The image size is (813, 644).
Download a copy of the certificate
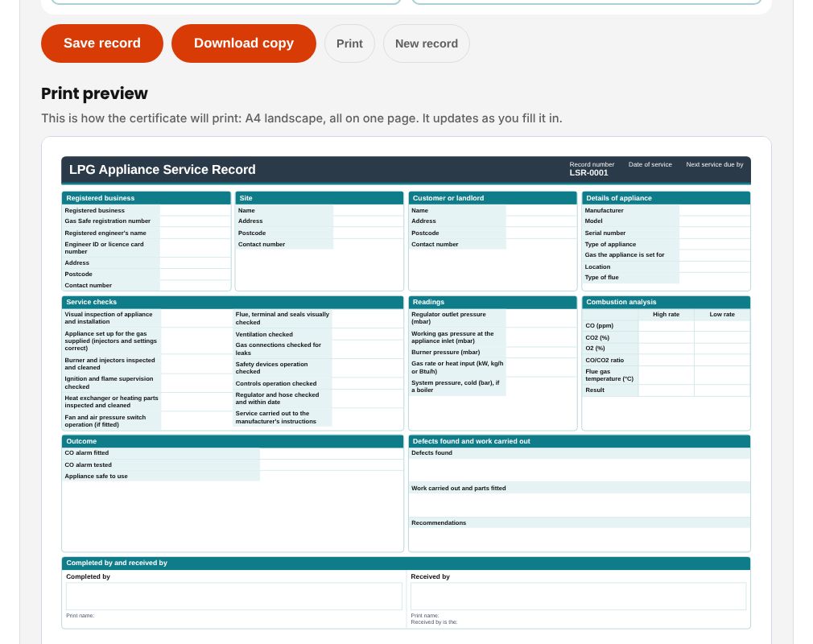click(x=244, y=43)
